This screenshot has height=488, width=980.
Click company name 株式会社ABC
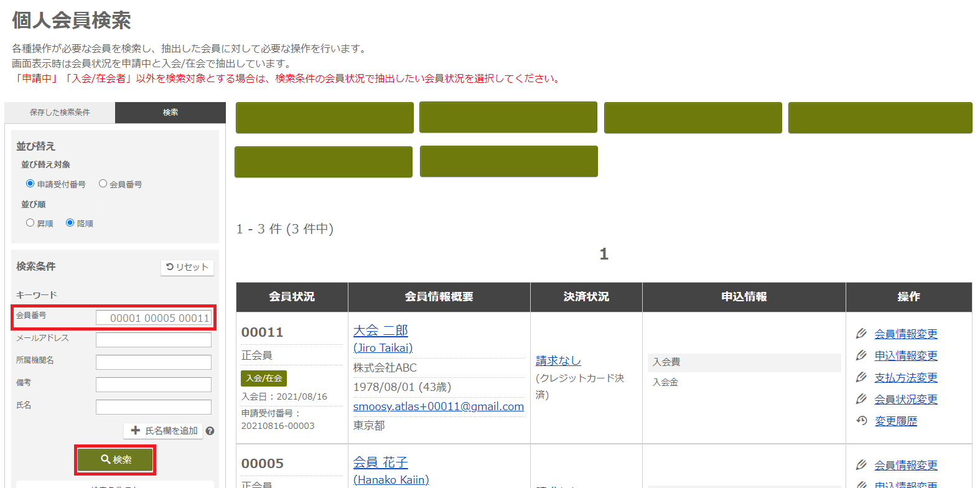click(385, 368)
